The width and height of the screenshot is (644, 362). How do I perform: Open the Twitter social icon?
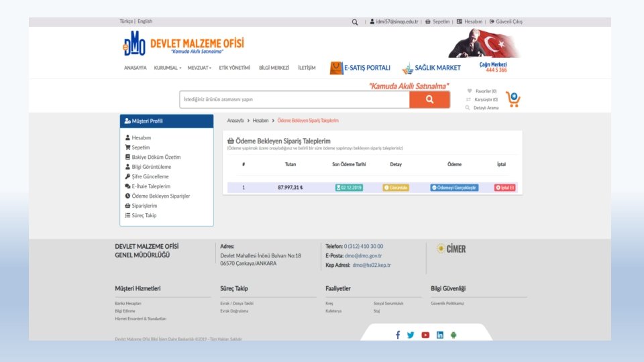411,335
